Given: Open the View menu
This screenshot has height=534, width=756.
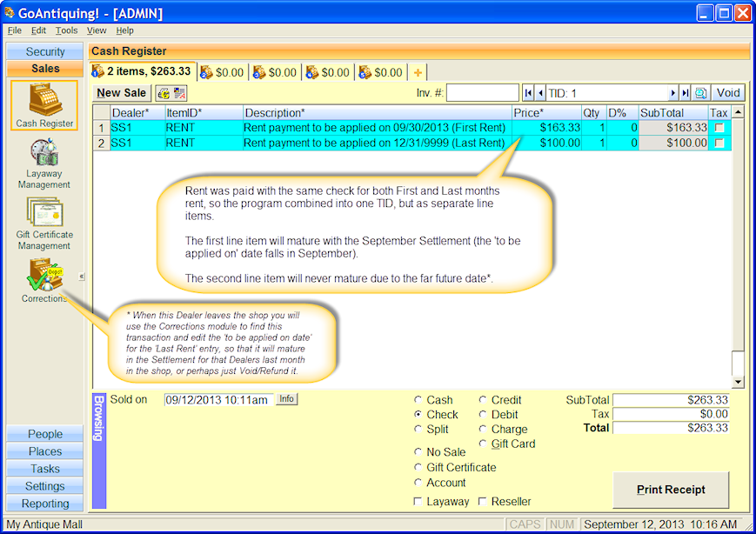Looking at the screenshot, I should pyautogui.click(x=97, y=30).
